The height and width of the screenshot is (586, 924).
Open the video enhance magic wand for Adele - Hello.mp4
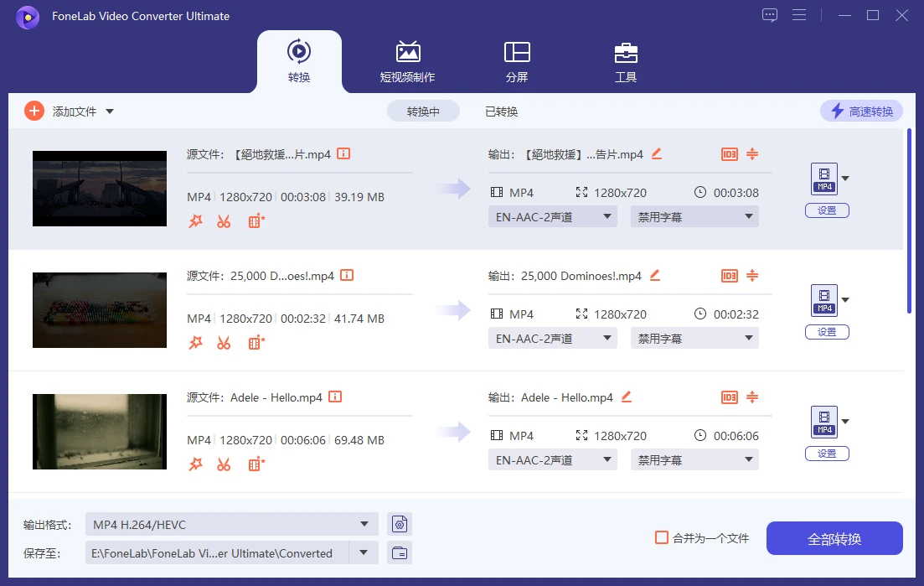(x=196, y=464)
